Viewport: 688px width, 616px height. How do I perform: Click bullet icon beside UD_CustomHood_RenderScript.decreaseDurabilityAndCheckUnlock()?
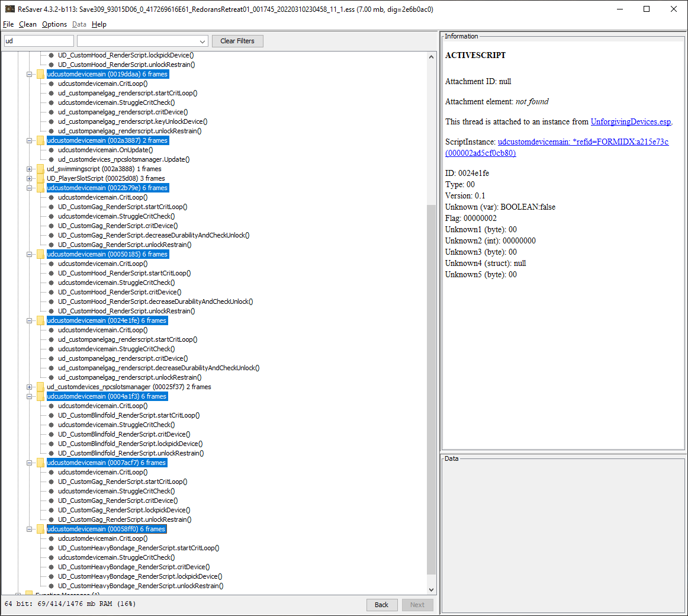pos(52,301)
